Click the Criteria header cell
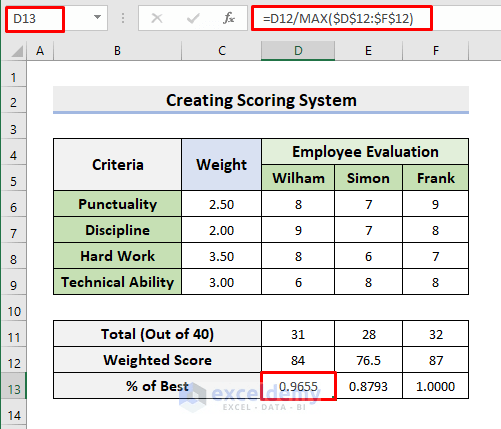501x429 pixels. click(117, 165)
